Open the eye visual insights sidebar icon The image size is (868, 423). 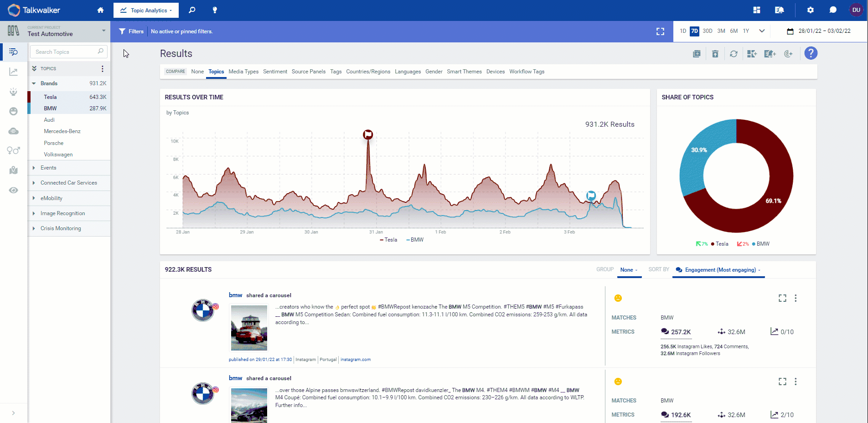click(14, 190)
